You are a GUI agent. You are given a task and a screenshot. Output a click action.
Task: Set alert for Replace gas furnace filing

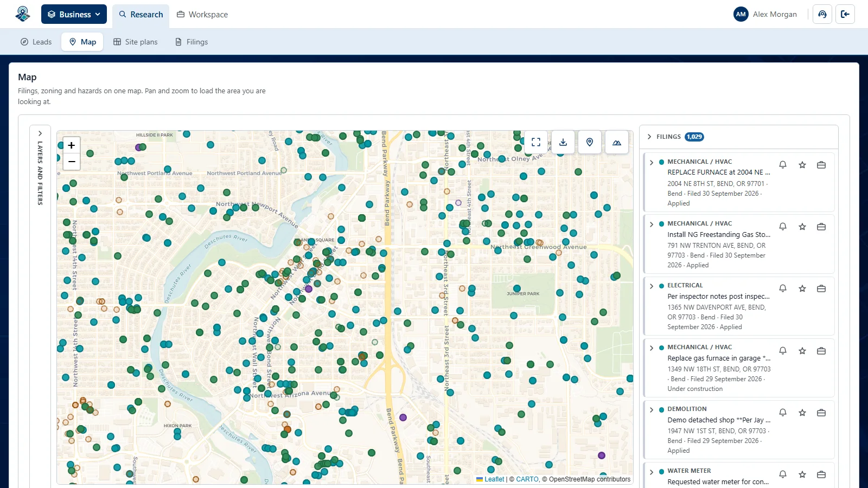pyautogui.click(x=783, y=351)
